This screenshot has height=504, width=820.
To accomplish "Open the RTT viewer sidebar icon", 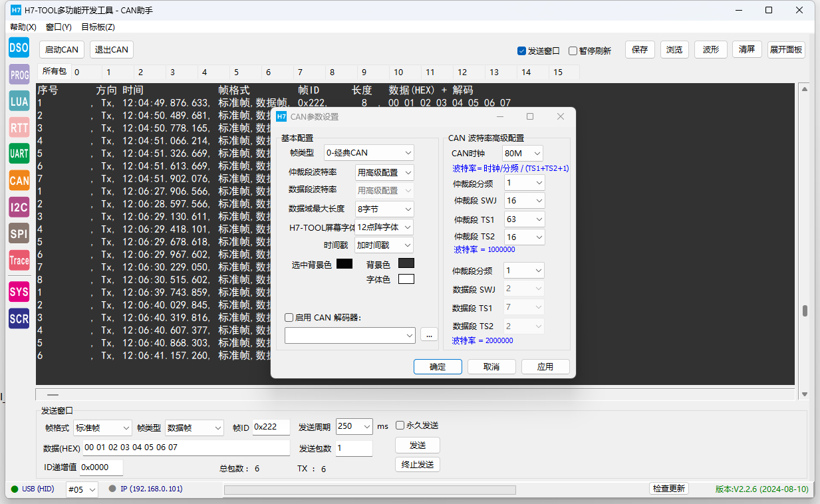I will click(19, 128).
